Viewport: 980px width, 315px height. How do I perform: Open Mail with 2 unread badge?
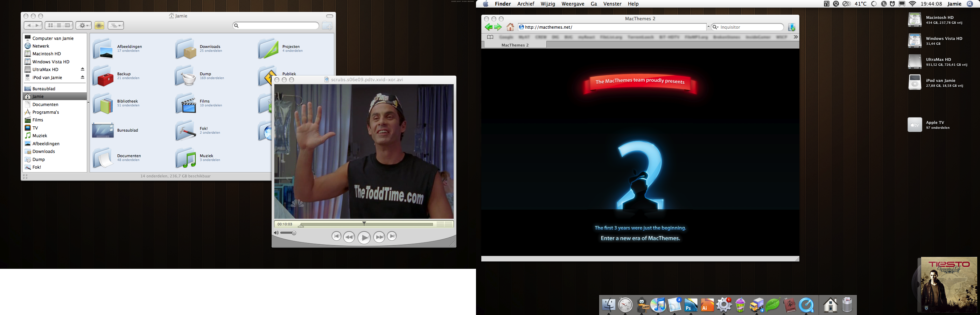tap(674, 305)
